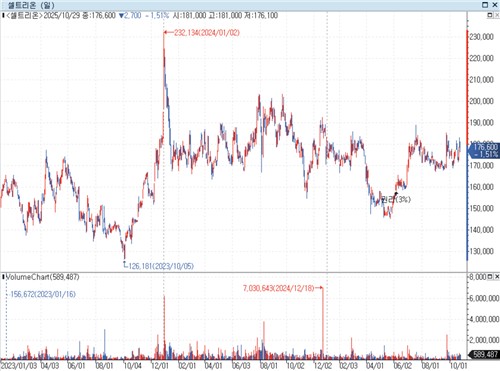This screenshot has width=500, height=371.
Task: Click the 10/04 date axis label
Action: pyautogui.click(x=133, y=366)
